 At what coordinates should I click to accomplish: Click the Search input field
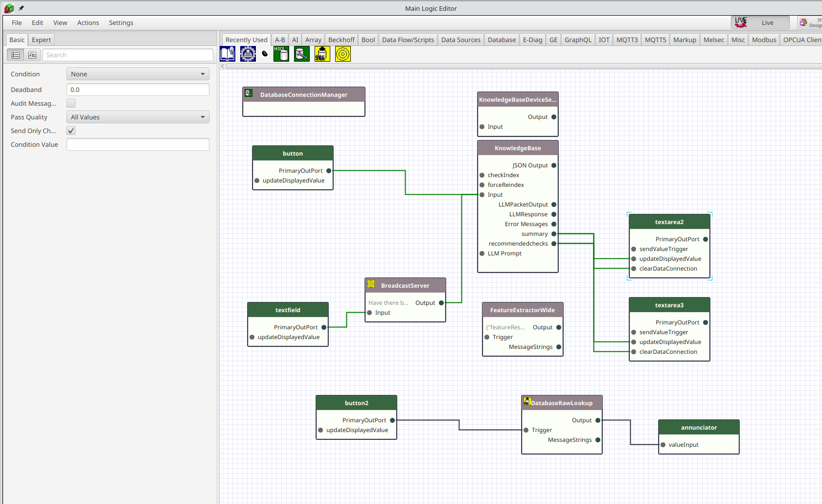[128, 55]
